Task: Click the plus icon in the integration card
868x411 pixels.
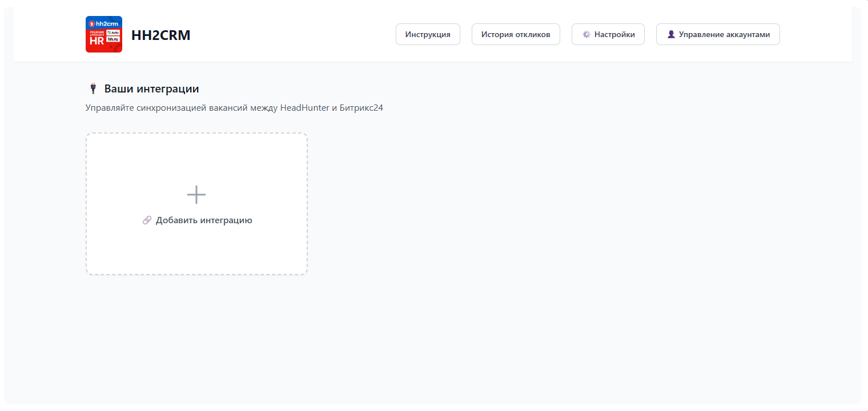Action: pos(196,194)
